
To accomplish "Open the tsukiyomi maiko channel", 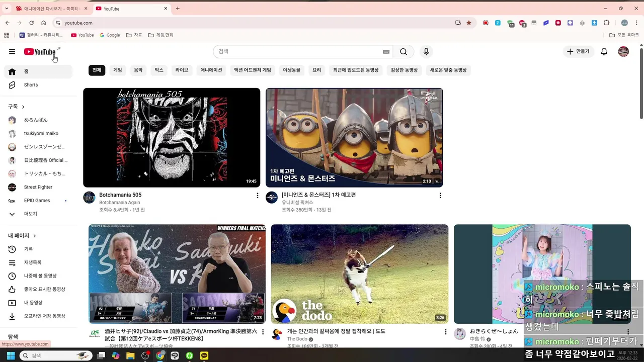I will point(38,133).
